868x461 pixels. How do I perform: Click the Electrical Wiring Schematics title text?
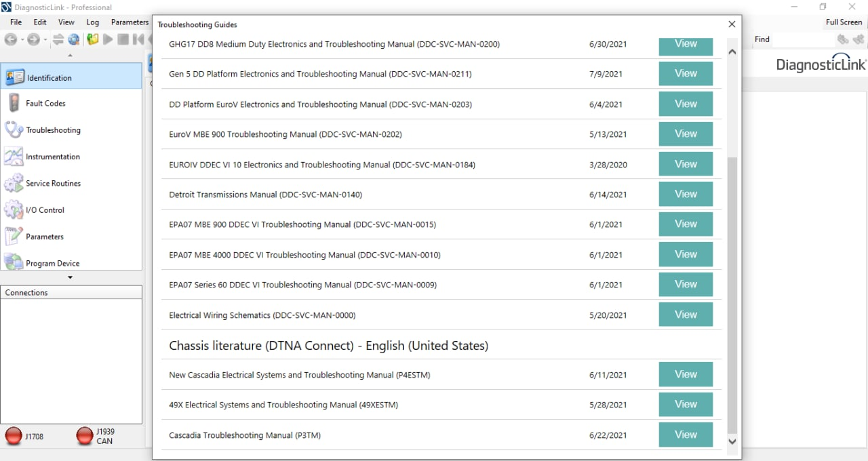tap(262, 315)
